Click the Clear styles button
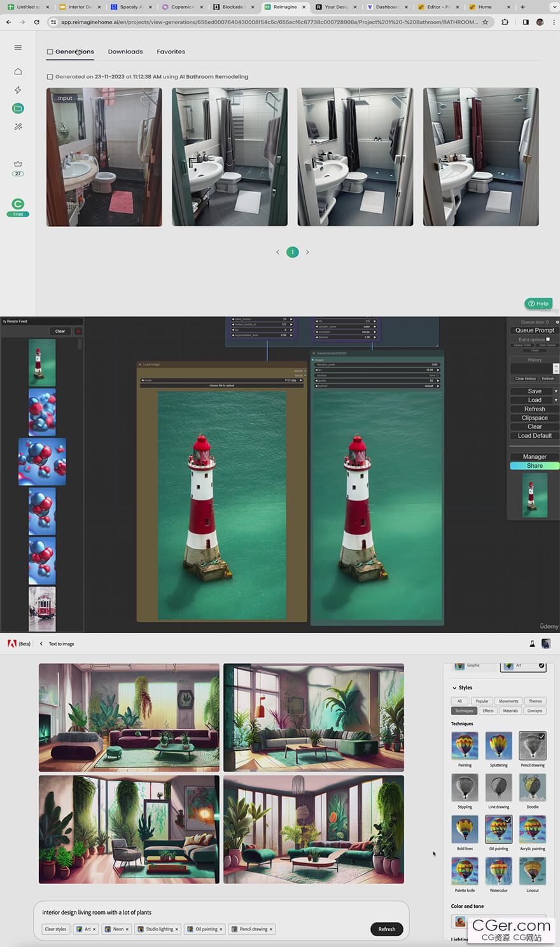This screenshot has height=947, width=560. pos(55,929)
